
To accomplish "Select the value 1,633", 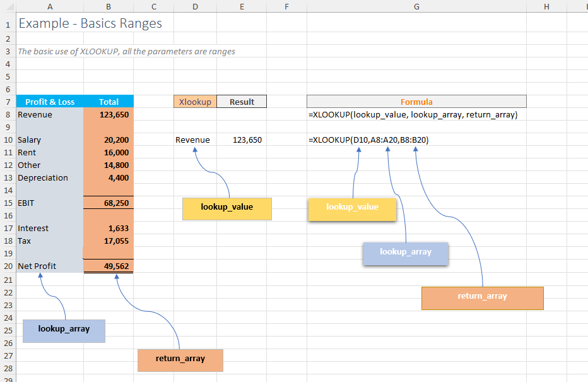I will (x=109, y=228).
